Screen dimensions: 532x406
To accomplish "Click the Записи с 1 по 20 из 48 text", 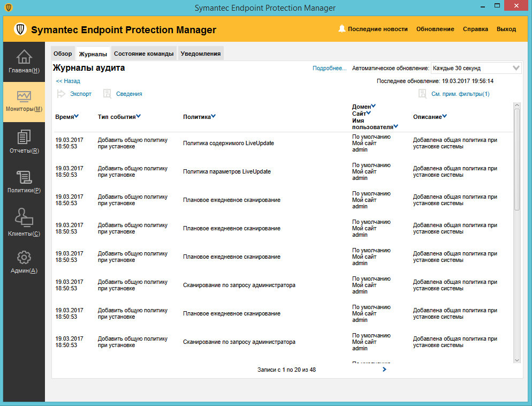I will (286, 370).
